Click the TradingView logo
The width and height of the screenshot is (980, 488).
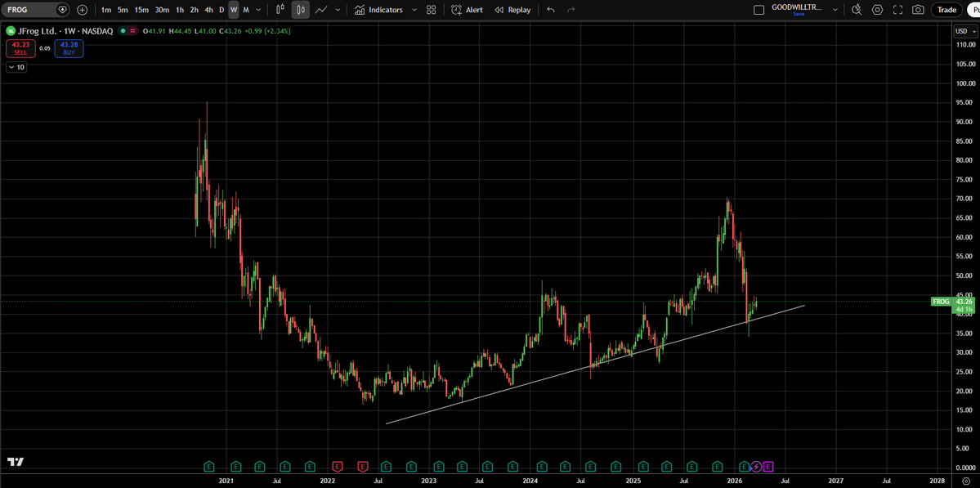pyautogui.click(x=16, y=462)
